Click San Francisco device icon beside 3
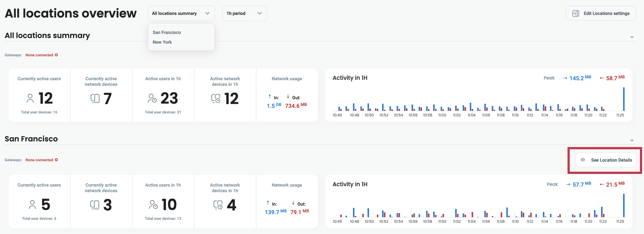 [95, 205]
